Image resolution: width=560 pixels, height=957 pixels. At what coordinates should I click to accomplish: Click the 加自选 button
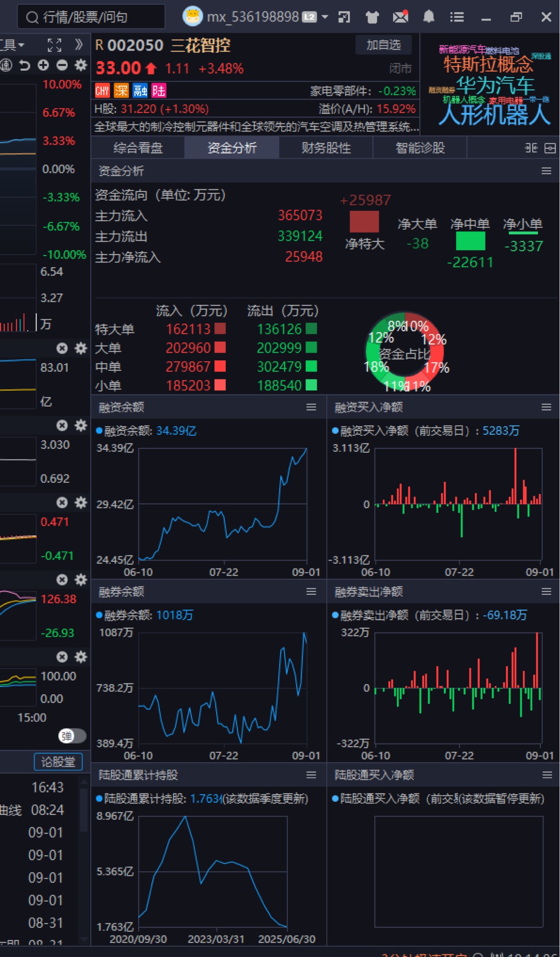click(383, 45)
